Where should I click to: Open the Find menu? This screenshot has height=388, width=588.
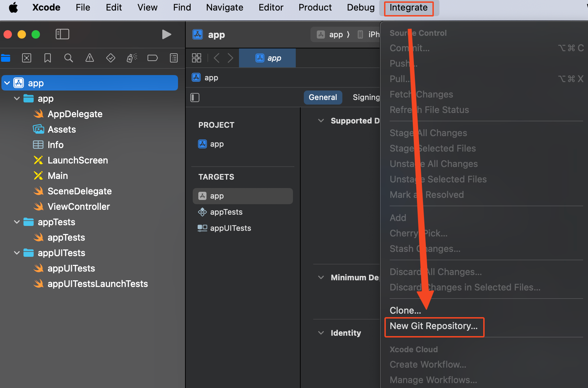click(x=182, y=7)
